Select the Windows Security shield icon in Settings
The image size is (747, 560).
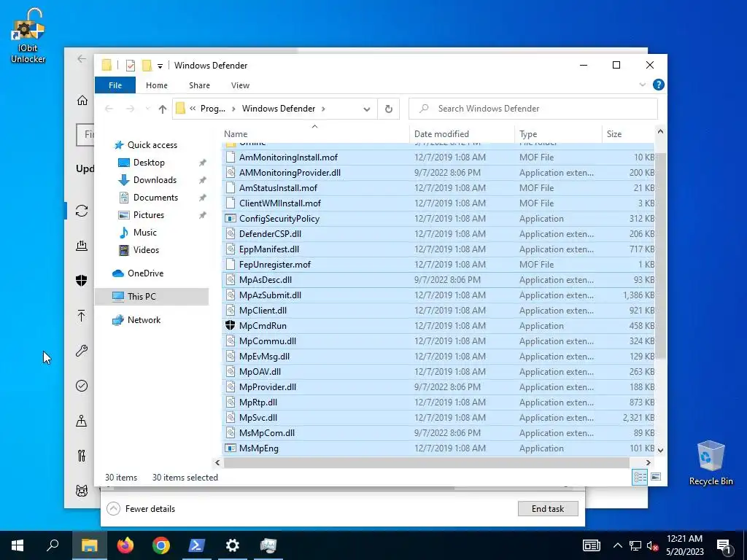tap(82, 281)
